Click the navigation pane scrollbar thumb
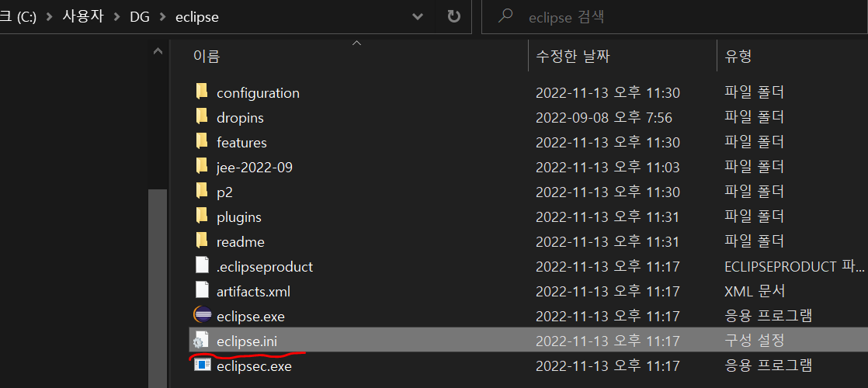The image size is (868, 388). pyautogui.click(x=158, y=289)
